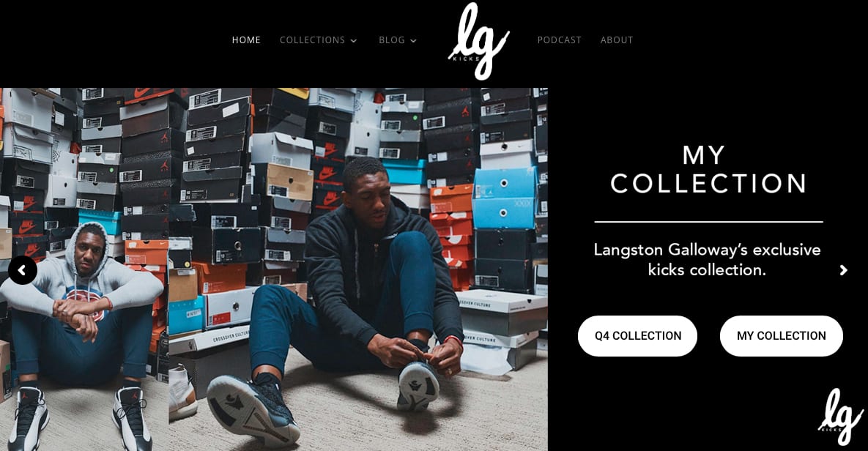
Task: Open the Collections menu label
Action: click(312, 40)
